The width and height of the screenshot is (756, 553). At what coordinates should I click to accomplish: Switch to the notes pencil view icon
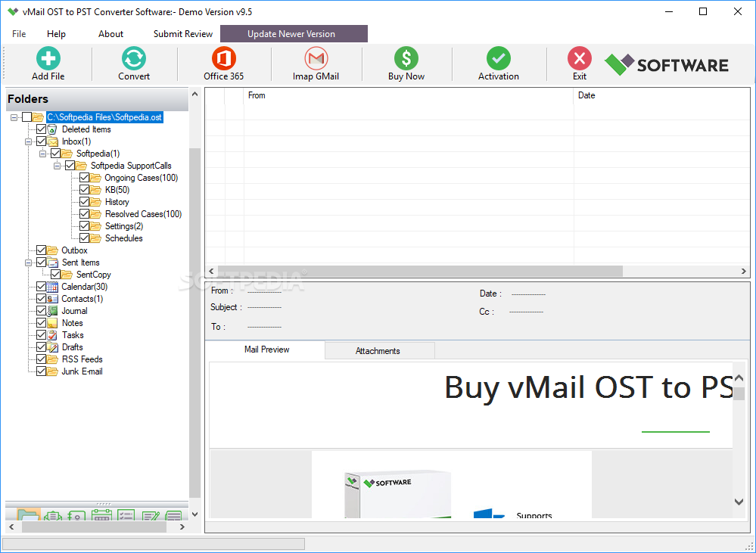click(151, 515)
